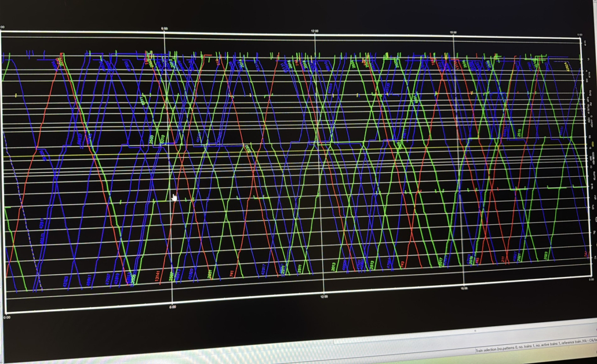The image size is (597, 364).
Task: Select the 12:00 label on bottom time axis
Action: pyautogui.click(x=324, y=296)
